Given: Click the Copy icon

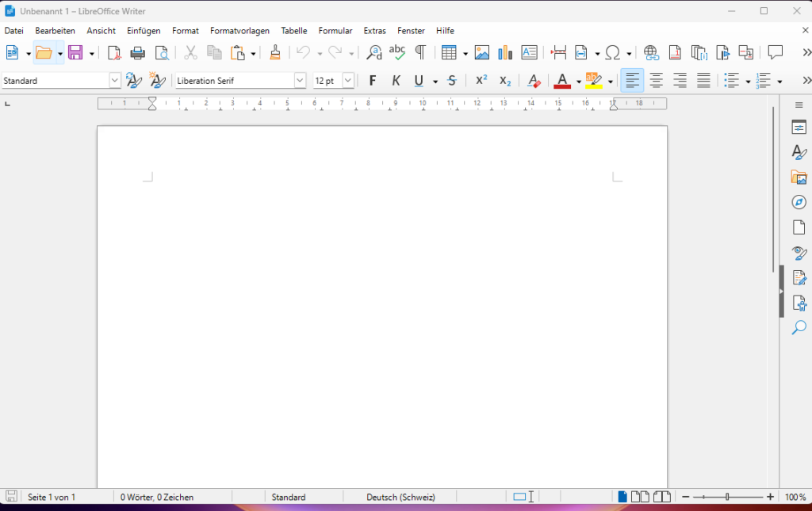Looking at the screenshot, I should coord(214,53).
